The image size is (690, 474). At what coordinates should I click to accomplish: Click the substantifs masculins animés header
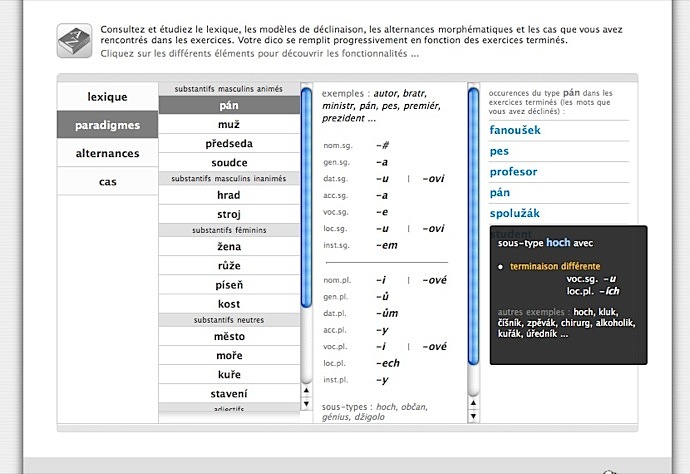click(x=229, y=89)
